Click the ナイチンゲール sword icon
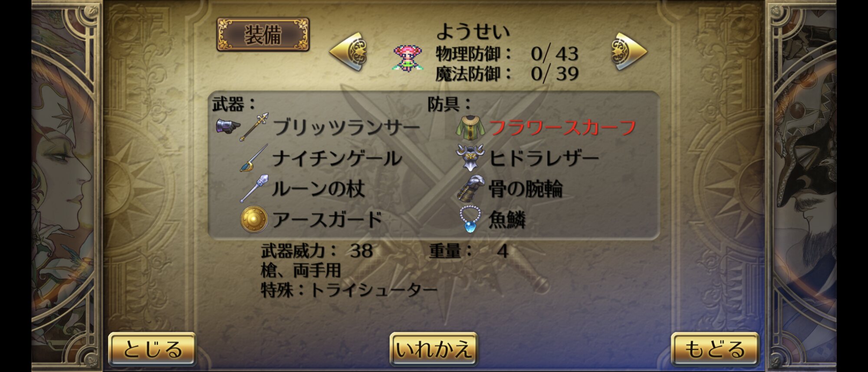This screenshot has width=868, height=372. pyautogui.click(x=254, y=158)
